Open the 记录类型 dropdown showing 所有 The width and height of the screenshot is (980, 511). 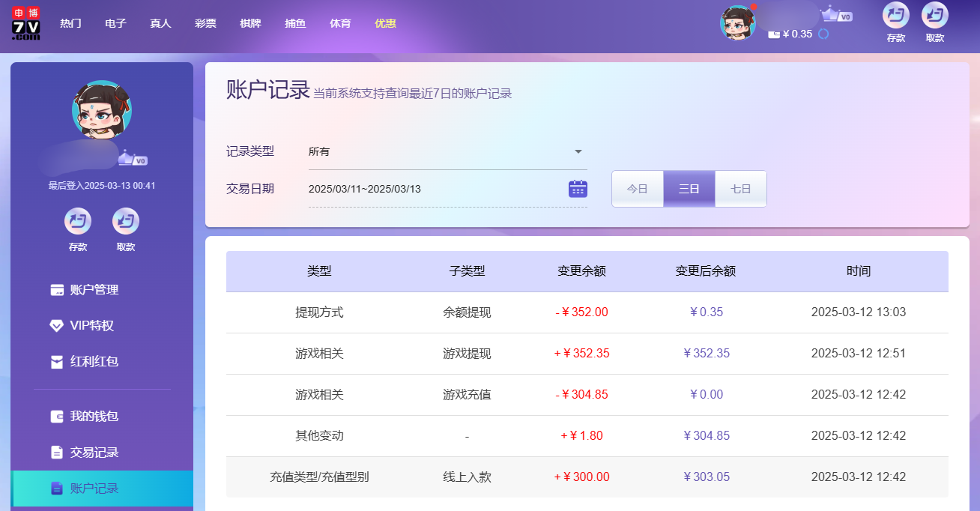pyautogui.click(x=447, y=151)
